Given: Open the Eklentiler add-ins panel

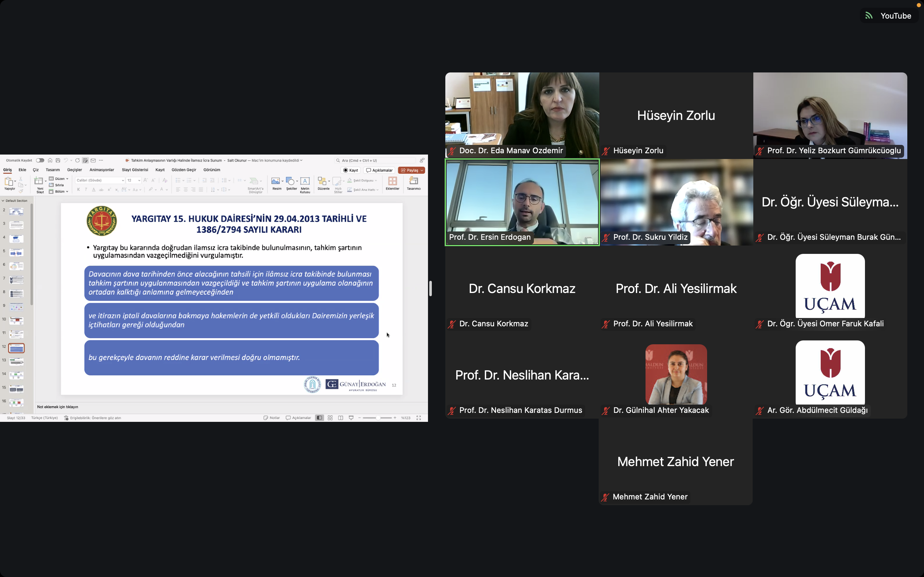Looking at the screenshot, I should [392, 183].
